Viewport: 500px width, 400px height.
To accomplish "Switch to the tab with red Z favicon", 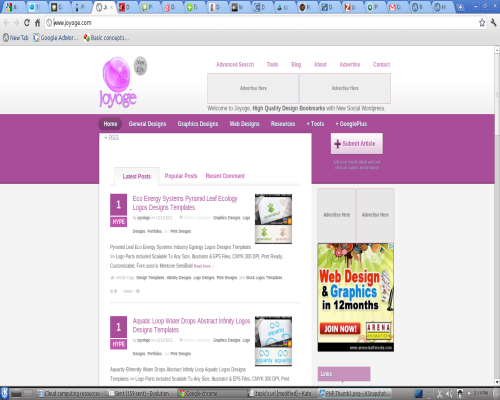I will pos(351,7).
